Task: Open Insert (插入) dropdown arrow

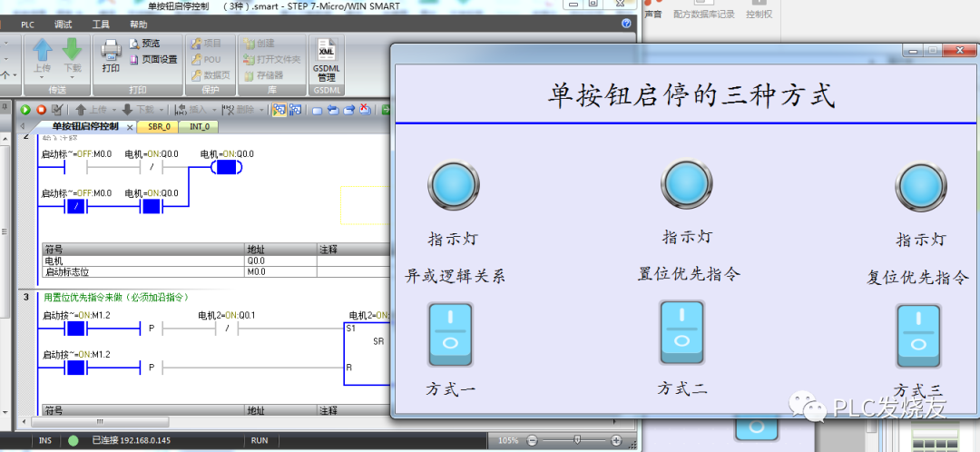Action: pyautogui.click(x=212, y=110)
